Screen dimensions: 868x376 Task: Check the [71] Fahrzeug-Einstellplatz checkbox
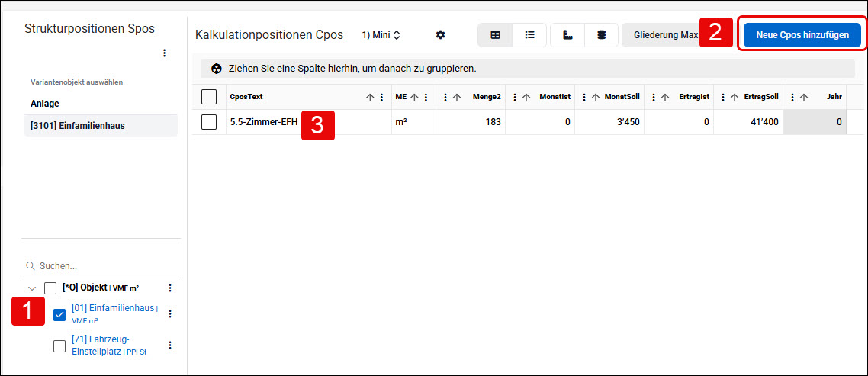(59, 346)
